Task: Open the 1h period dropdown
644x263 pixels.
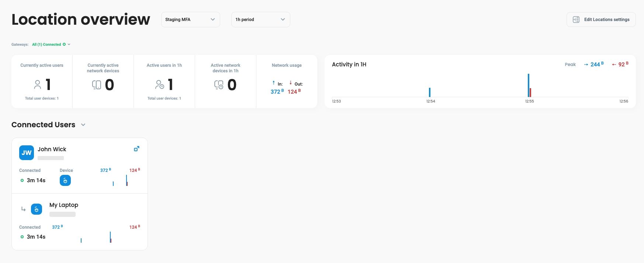Action: [260, 20]
